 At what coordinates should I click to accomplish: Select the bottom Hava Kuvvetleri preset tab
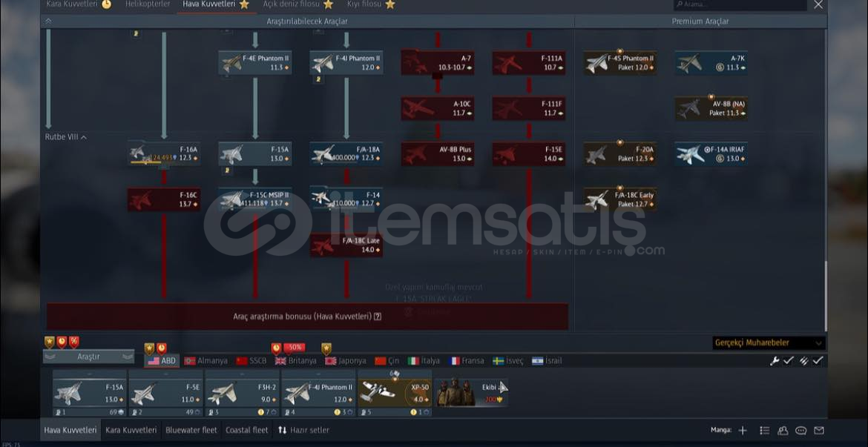[x=70, y=430]
